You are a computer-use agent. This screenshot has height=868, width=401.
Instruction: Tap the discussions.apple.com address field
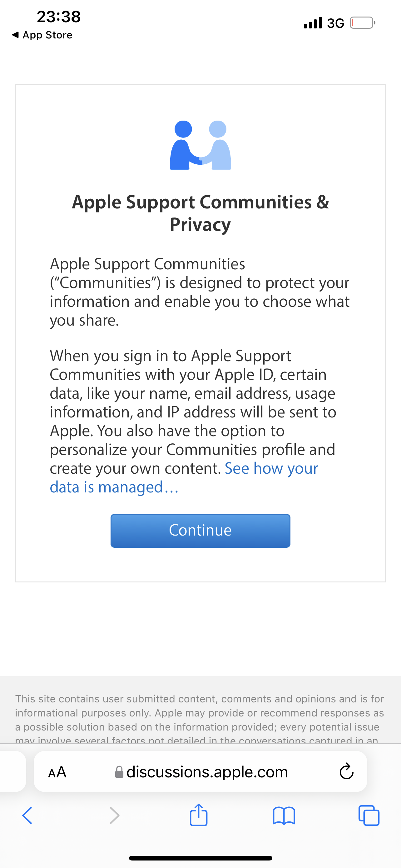click(207, 772)
